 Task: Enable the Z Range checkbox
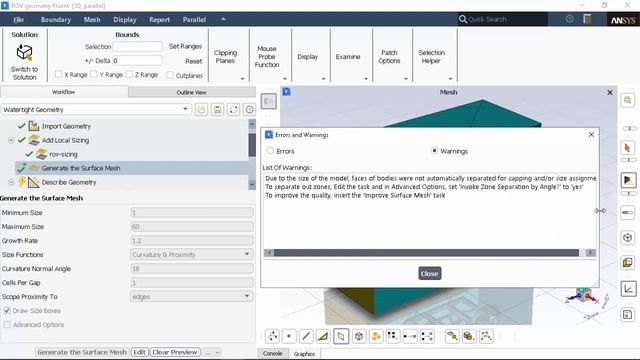129,74
